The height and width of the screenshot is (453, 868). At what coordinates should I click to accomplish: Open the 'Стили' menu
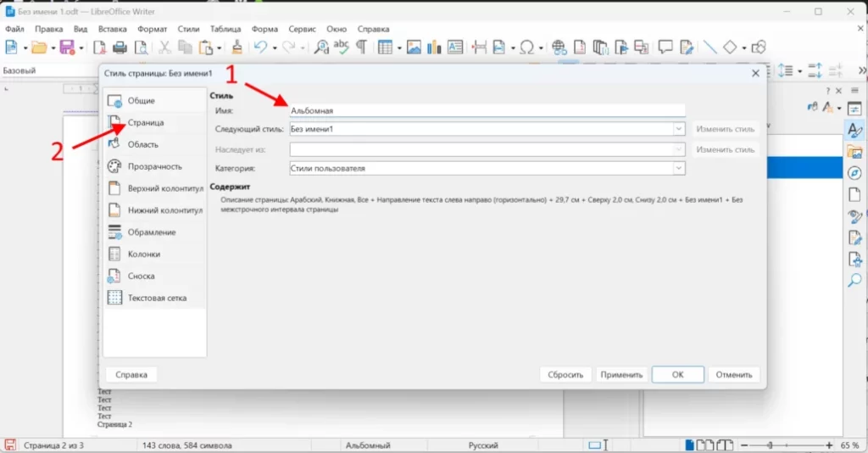pos(188,29)
